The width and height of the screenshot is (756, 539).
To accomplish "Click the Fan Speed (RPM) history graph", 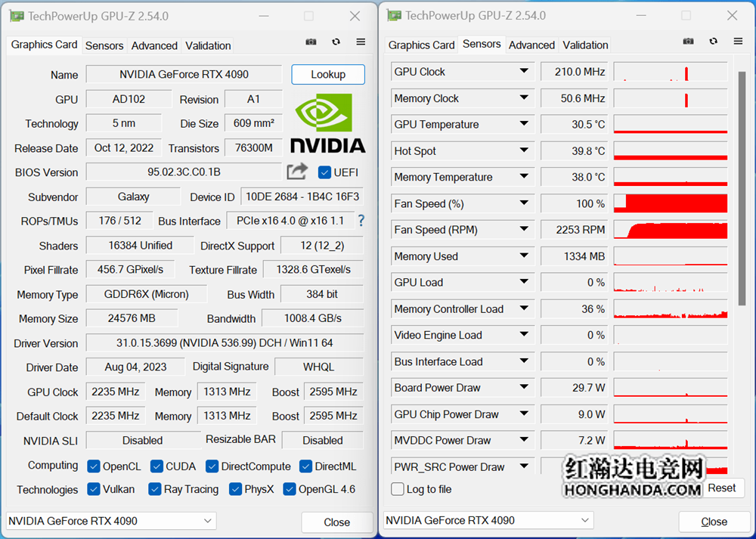I will (670, 230).
